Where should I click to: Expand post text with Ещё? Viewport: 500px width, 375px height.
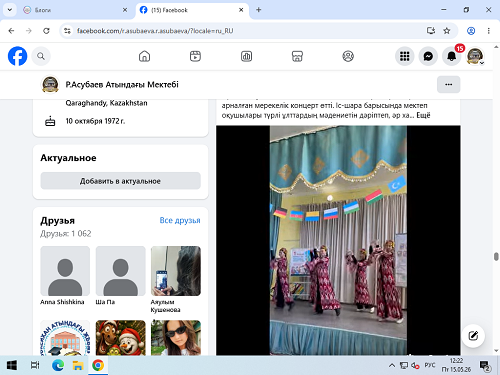pos(423,115)
